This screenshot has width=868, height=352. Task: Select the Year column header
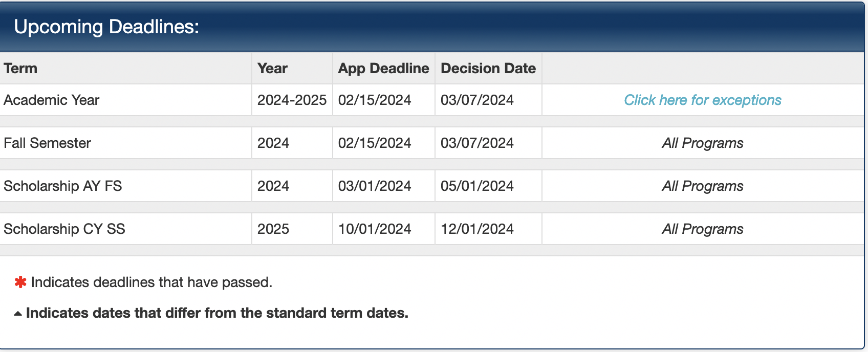click(x=272, y=69)
